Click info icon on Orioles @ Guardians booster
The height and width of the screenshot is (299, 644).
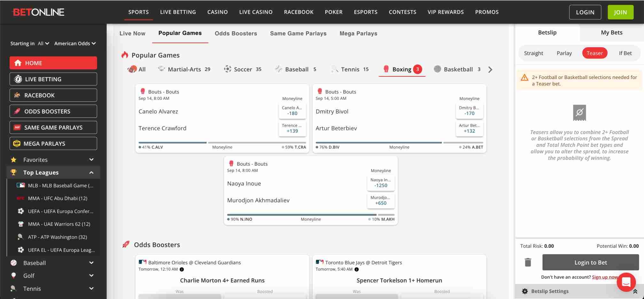coord(182,269)
